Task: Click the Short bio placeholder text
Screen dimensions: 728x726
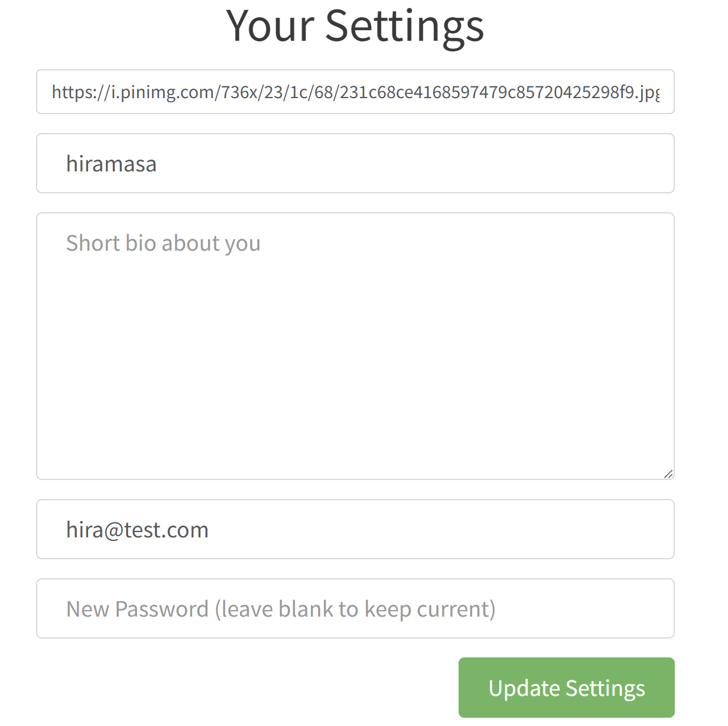Action: click(163, 243)
